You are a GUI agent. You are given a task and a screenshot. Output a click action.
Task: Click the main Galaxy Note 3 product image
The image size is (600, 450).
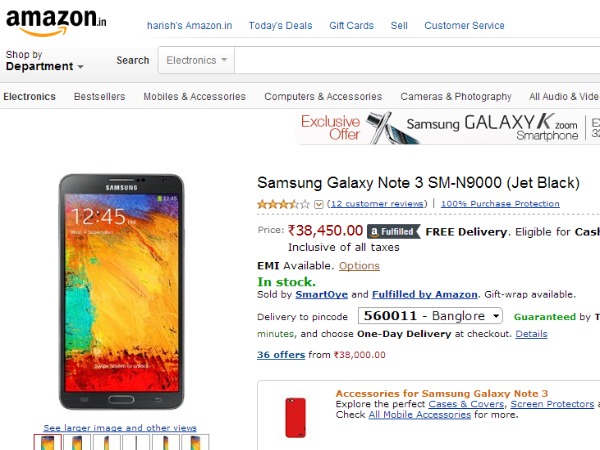(120, 292)
